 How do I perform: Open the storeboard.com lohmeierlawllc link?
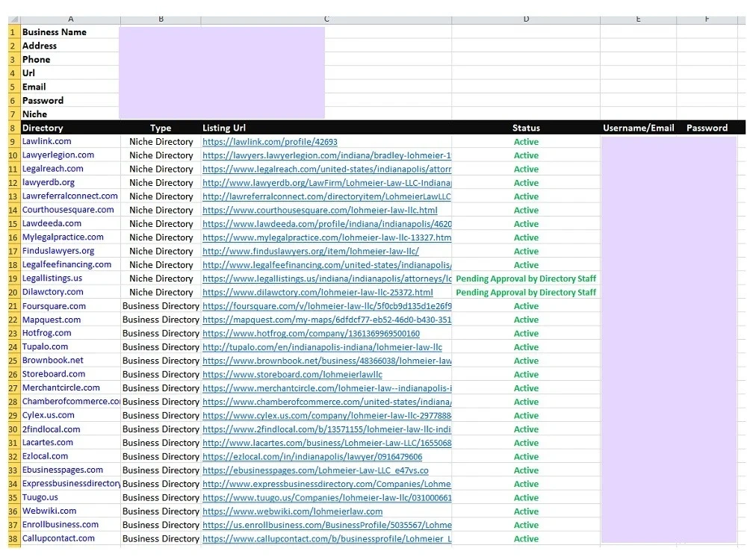click(292, 374)
